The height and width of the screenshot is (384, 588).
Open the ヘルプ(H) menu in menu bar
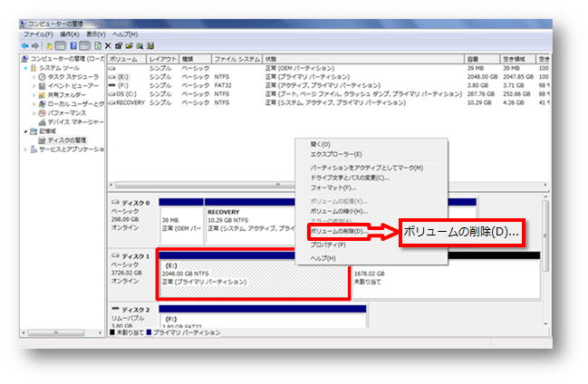pos(125,34)
